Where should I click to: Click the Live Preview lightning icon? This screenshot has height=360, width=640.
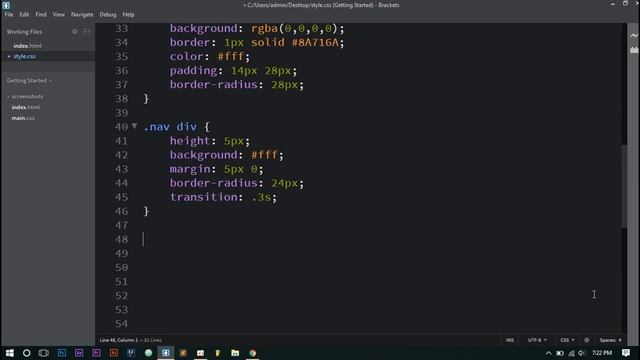pos(633,36)
